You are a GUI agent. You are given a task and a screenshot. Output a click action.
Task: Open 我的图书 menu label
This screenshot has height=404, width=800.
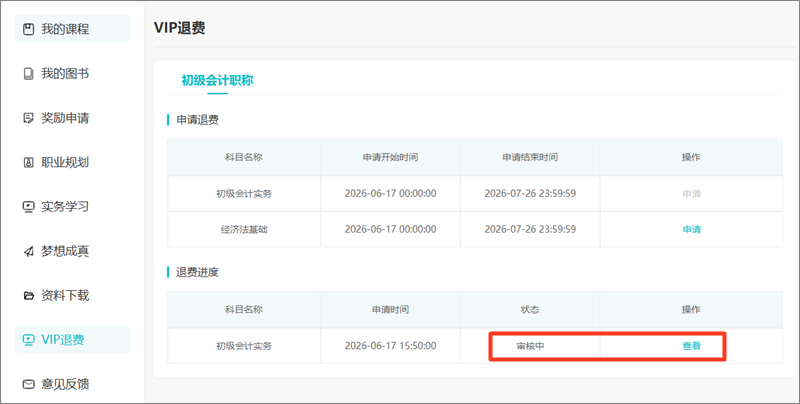point(65,73)
